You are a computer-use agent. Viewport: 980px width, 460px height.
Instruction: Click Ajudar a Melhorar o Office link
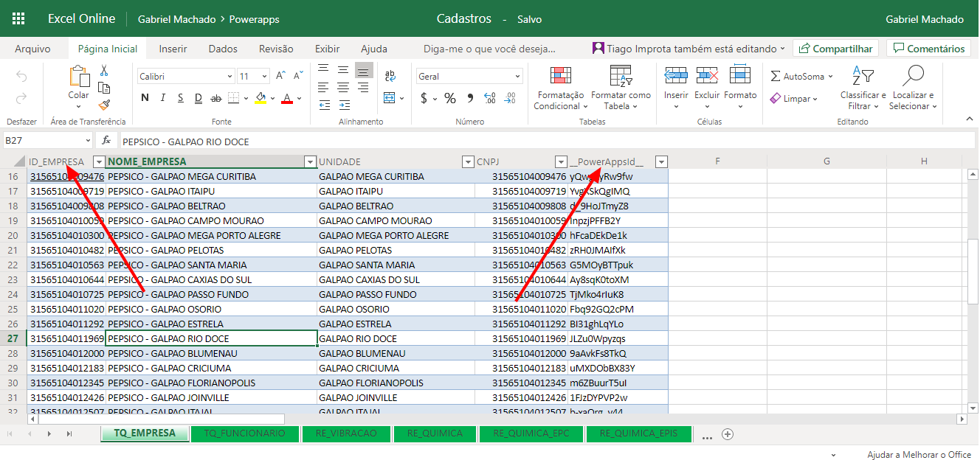(x=919, y=455)
